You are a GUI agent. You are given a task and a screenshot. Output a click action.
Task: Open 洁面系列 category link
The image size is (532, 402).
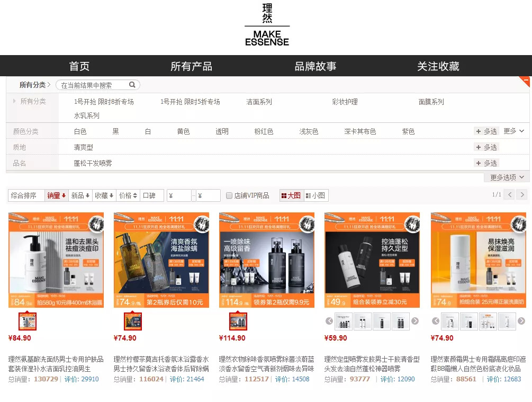pyautogui.click(x=259, y=102)
